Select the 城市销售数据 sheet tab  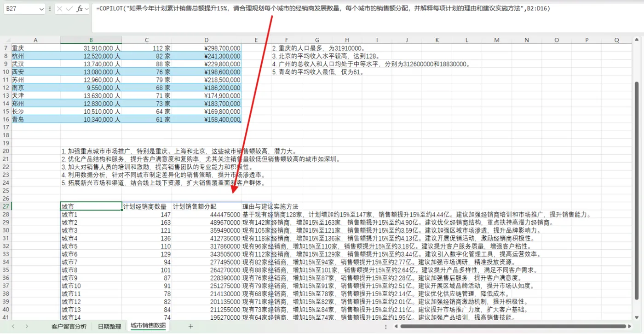coord(148,326)
